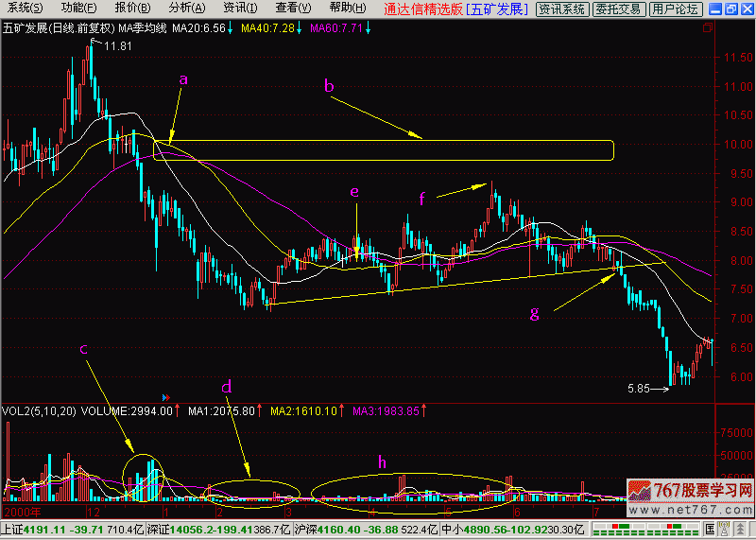Click the cyan arrow next to MA40:7.28

299,29
